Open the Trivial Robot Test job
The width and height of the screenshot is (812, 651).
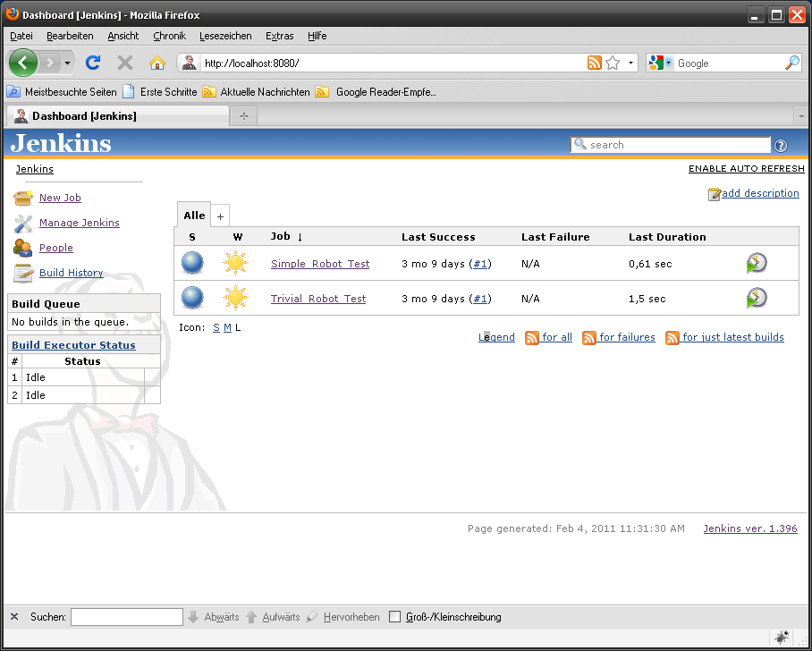(317, 299)
